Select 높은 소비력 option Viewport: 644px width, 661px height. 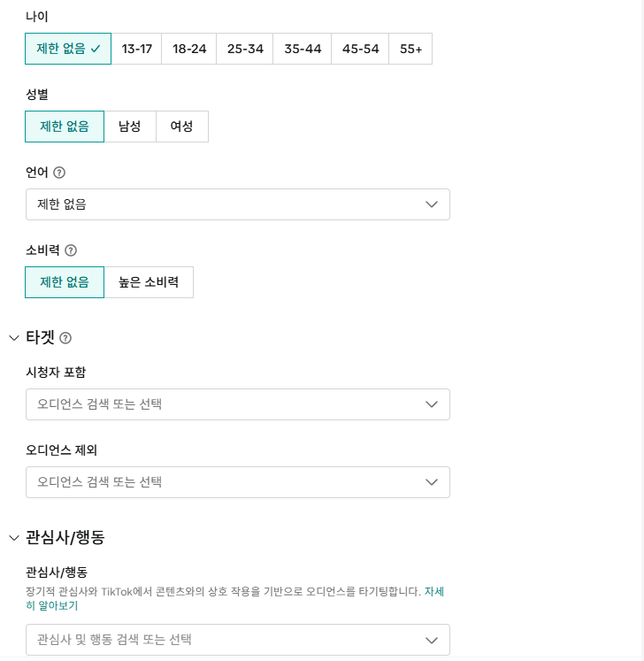click(x=149, y=282)
